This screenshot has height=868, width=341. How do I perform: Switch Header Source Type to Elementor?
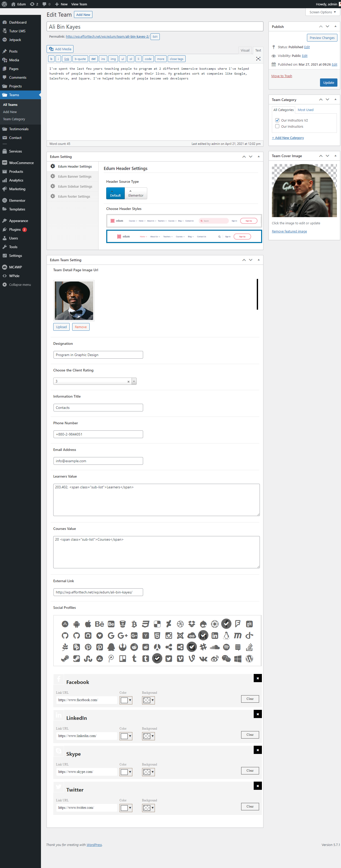click(x=136, y=193)
